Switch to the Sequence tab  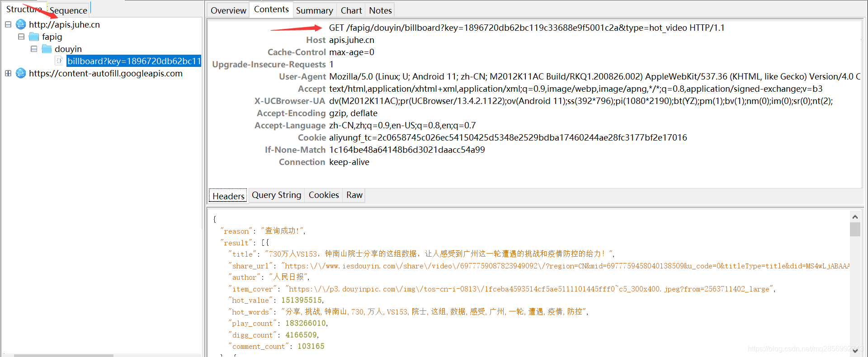[x=68, y=10]
